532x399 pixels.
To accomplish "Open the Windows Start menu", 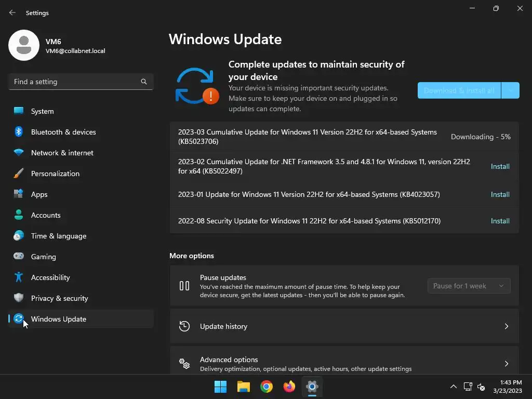I will pyautogui.click(x=220, y=387).
